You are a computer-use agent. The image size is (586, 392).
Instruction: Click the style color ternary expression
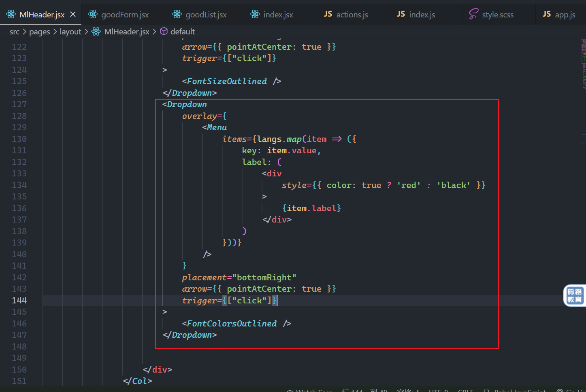[x=384, y=185]
